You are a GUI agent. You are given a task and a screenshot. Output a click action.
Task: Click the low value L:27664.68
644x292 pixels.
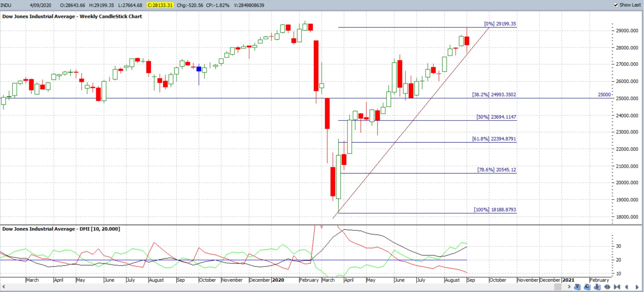(x=130, y=5)
